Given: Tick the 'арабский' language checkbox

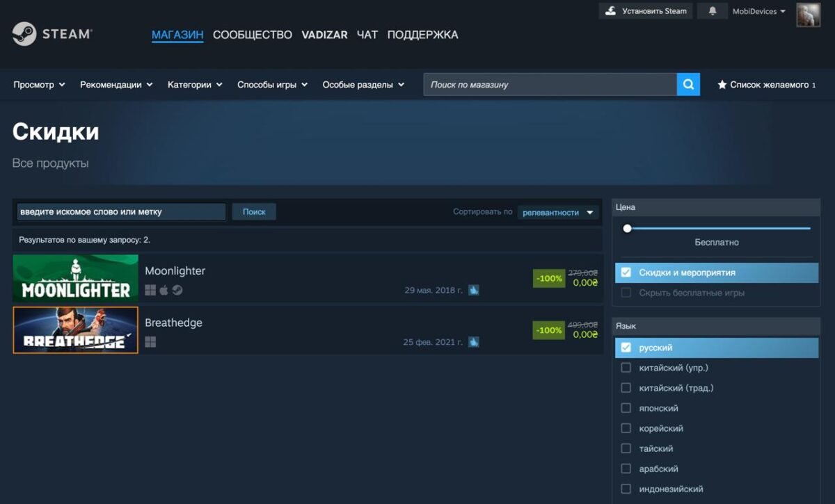Looking at the screenshot, I should coord(626,469).
